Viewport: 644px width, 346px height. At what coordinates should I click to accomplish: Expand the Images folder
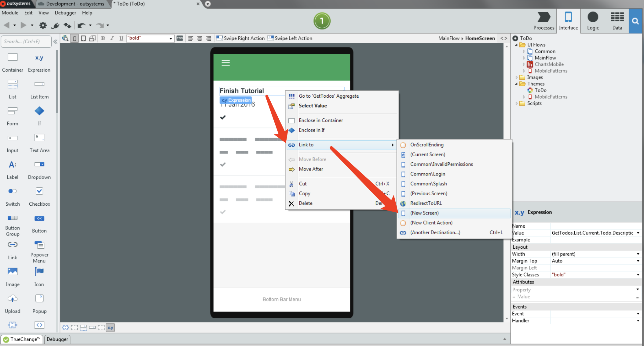coord(517,77)
